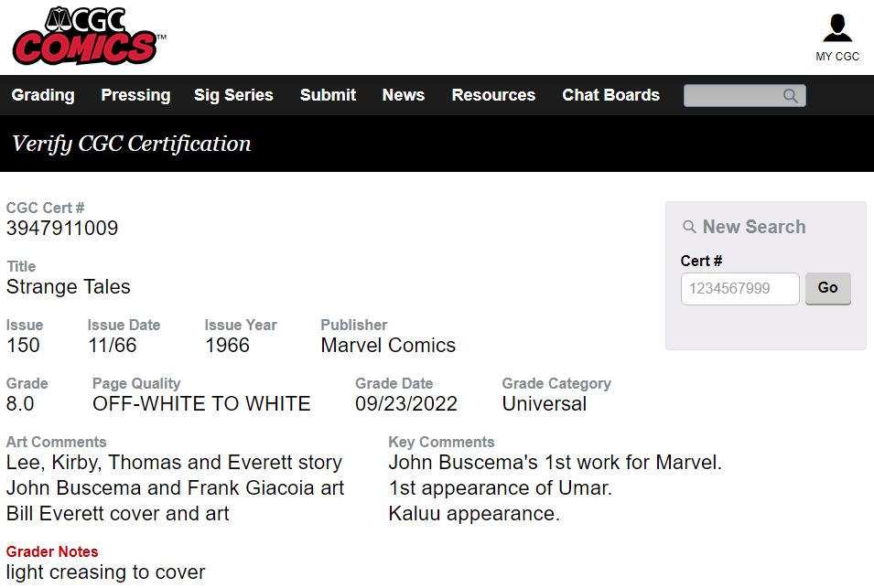This screenshot has width=874, height=588.
Task: Click the New Search magnifier icon
Action: coord(689,227)
